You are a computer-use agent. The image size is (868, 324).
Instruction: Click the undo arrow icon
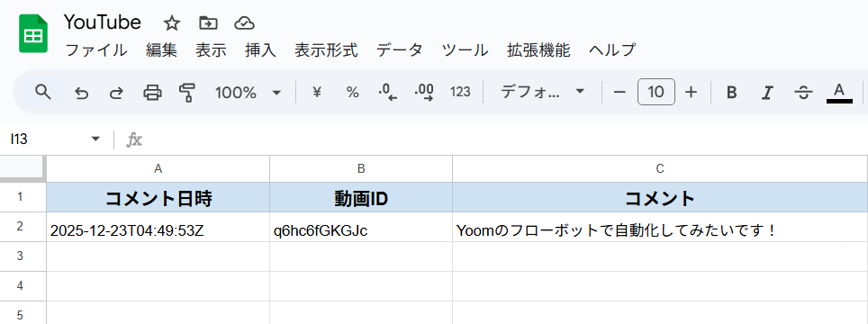pyautogui.click(x=81, y=93)
